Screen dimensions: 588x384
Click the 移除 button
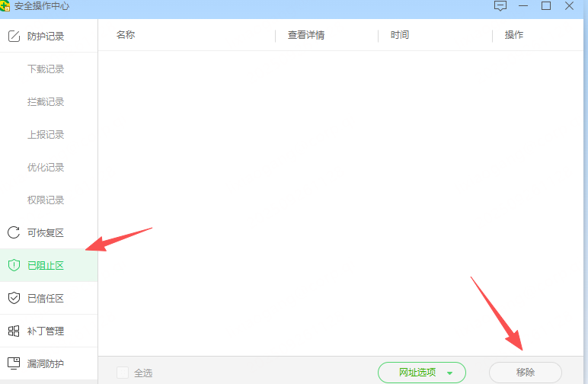coord(526,373)
